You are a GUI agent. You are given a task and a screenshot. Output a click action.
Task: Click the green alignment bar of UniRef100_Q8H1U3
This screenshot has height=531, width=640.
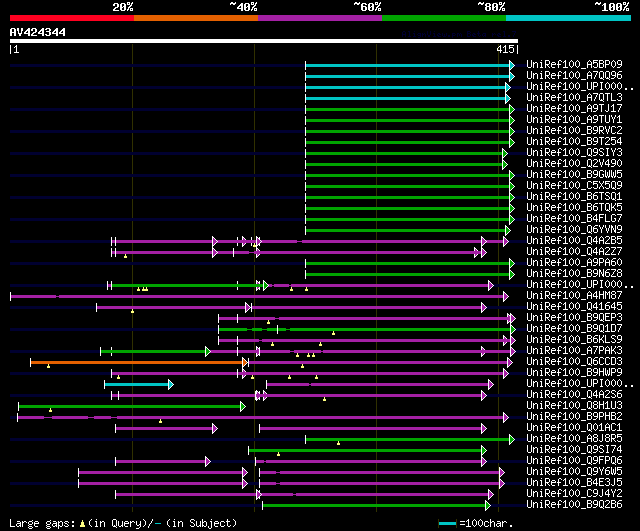coord(131,407)
